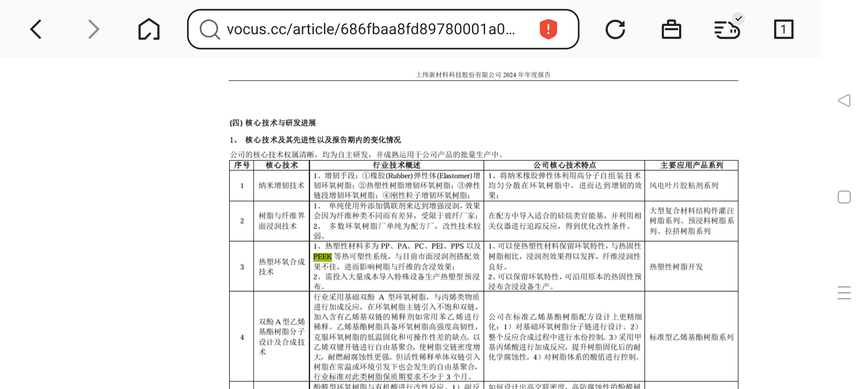868x389 pixels.
Task: Tap the browser forward arrow
Action: point(94,29)
